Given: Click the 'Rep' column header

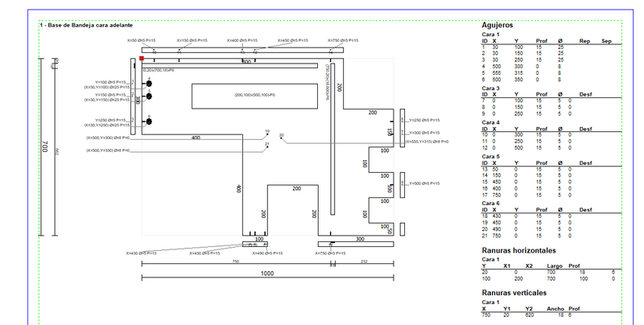Looking at the screenshot, I should [x=584, y=41].
